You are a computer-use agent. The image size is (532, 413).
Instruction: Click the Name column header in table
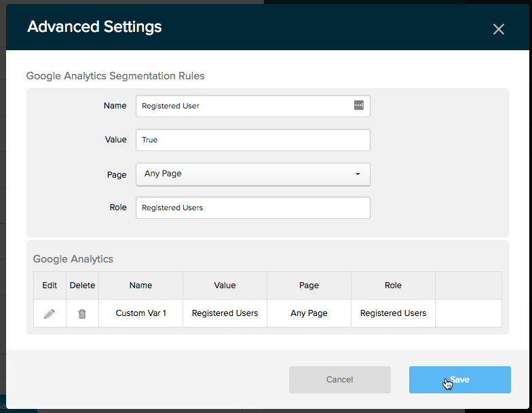(x=140, y=286)
